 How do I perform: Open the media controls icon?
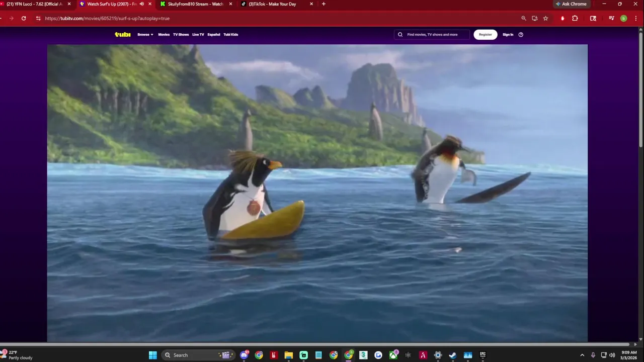611,18
